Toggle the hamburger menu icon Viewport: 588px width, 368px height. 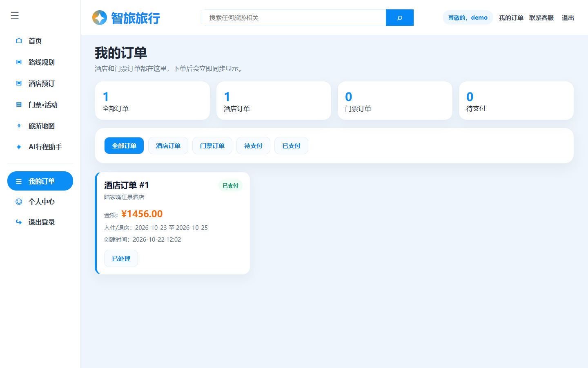click(15, 16)
